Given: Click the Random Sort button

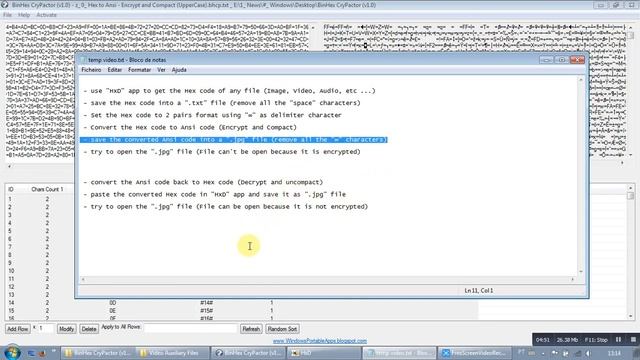Looking at the screenshot, I should pyautogui.click(x=282, y=329).
